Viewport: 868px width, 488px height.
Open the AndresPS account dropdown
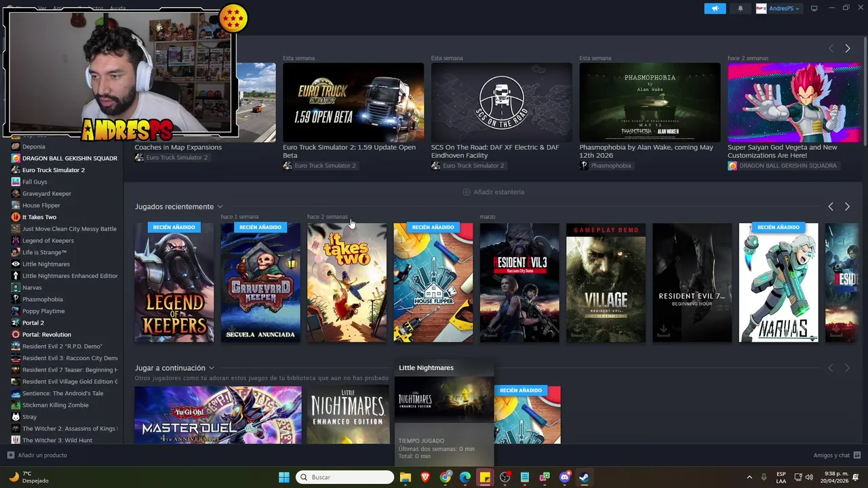pyautogui.click(x=778, y=8)
